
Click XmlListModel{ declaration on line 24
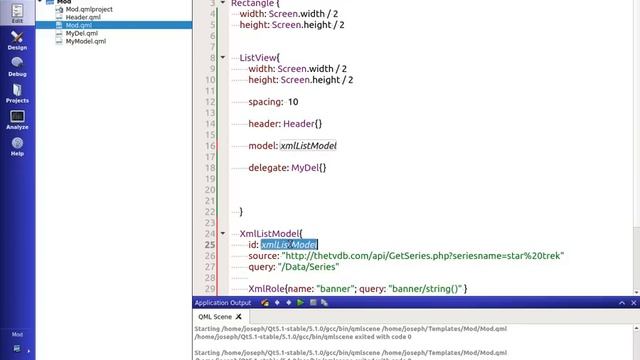[271, 233]
